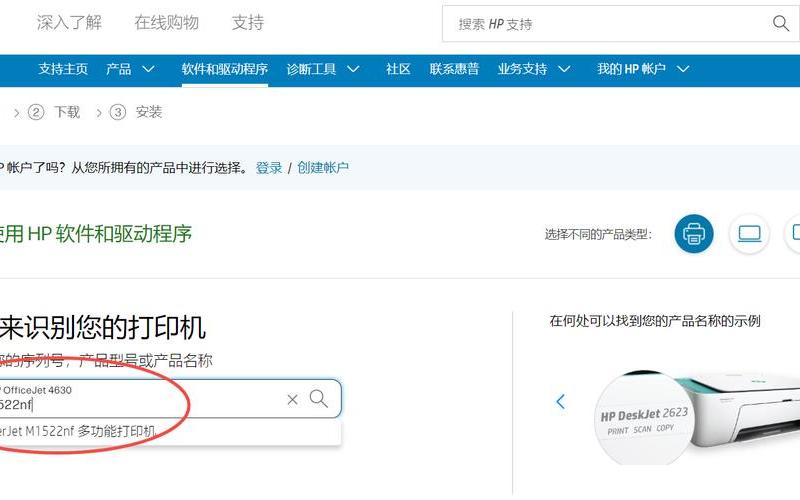Select the printer product type icon
The height and width of the screenshot is (500, 800).
(x=694, y=234)
